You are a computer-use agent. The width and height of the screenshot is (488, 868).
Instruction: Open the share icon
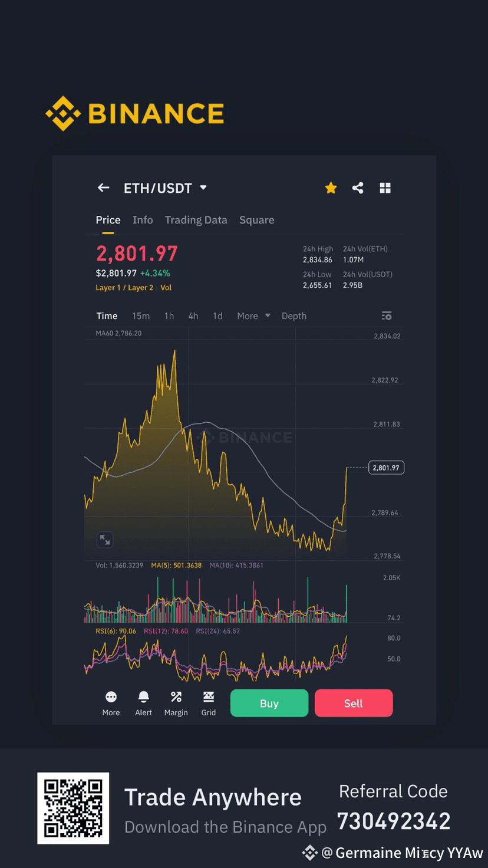click(358, 188)
